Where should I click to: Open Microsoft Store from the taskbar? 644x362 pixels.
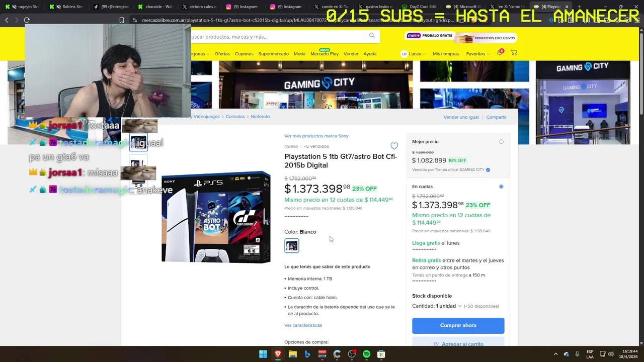tap(381, 354)
